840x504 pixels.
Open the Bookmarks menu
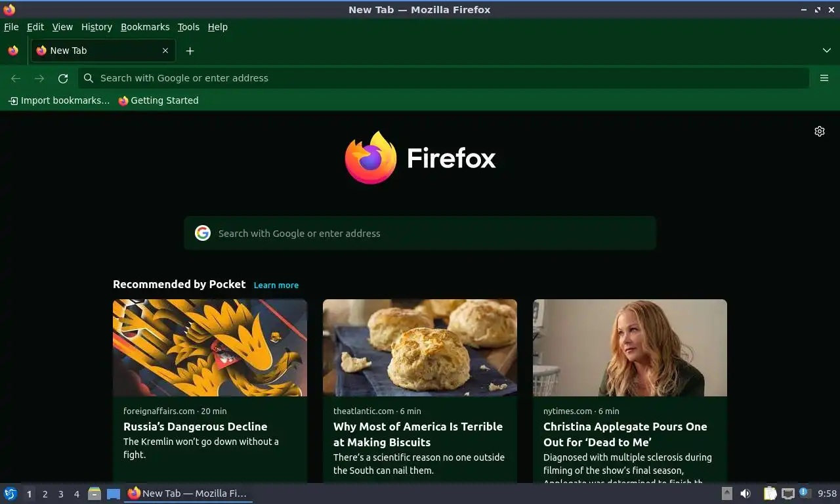(145, 27)
